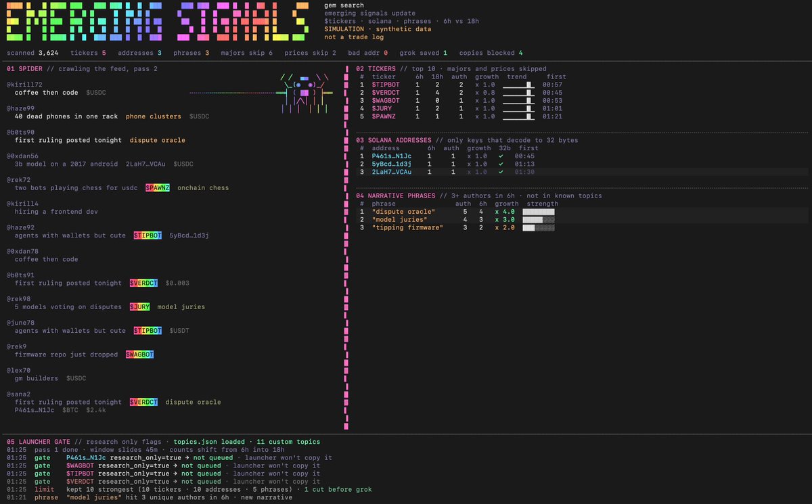Click the "addresses 3" stat

click(x=139, y=53)
